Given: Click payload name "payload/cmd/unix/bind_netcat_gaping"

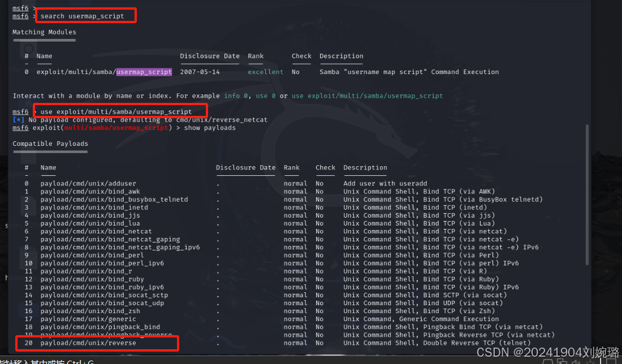Looking at the screenshot, I should pos(110,239).
